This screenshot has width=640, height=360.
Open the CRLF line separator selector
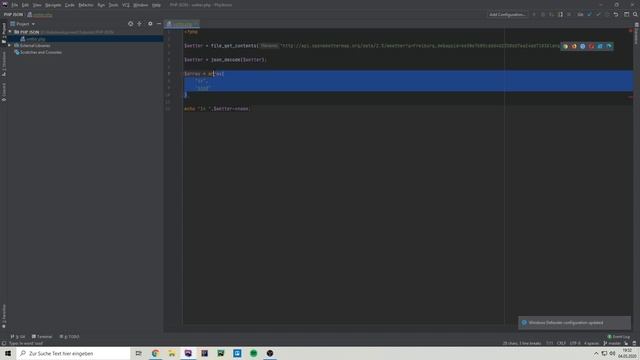pyautogui.click(x=561, y=344)
